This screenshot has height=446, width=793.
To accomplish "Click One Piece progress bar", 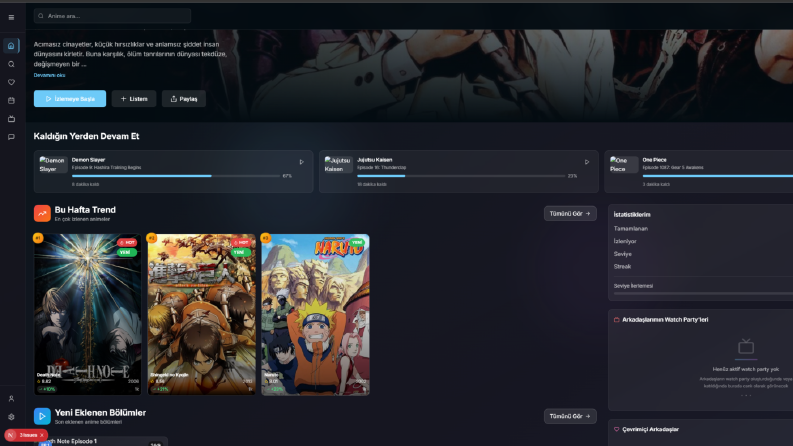I will click(718, 176).
